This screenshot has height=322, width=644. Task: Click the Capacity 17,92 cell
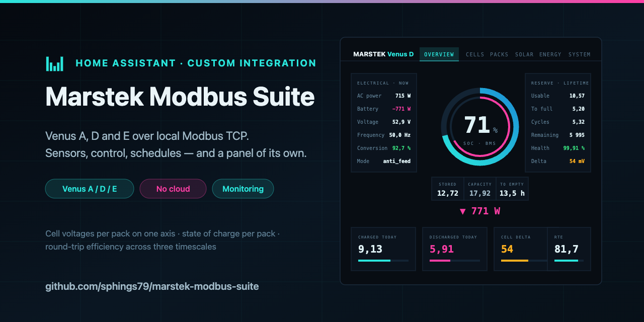pyautogui.click(x=480, y=189)
